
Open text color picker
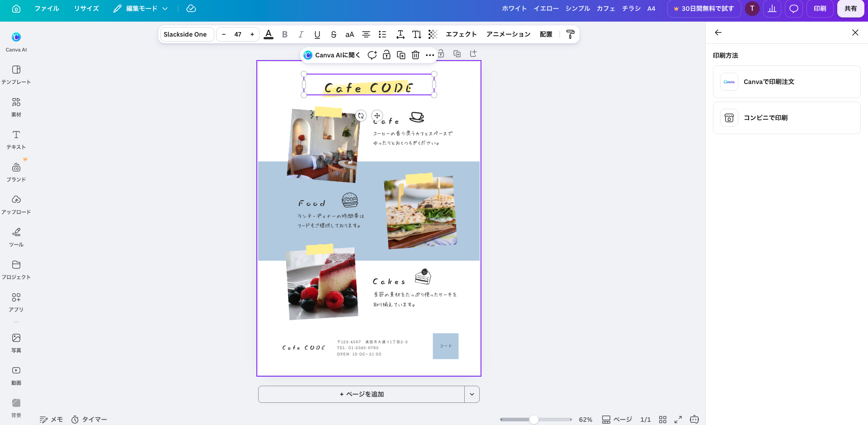click(269, 34)
